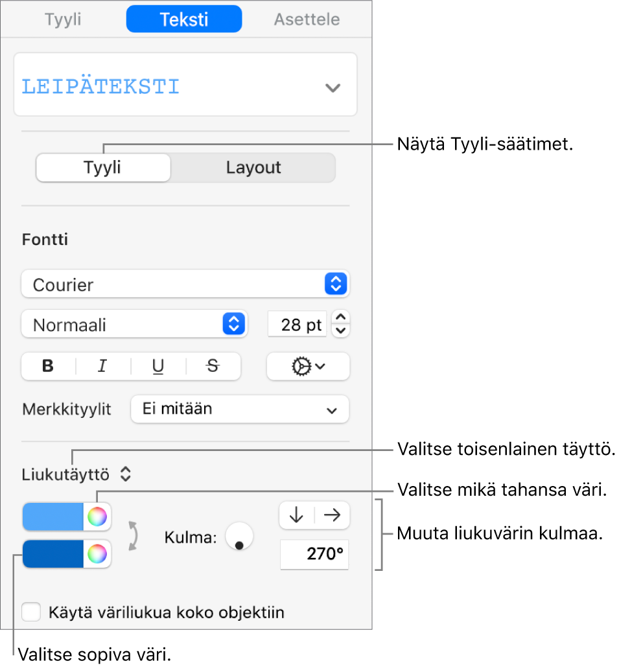Open the advanced options gear menu

click(308, 366)
